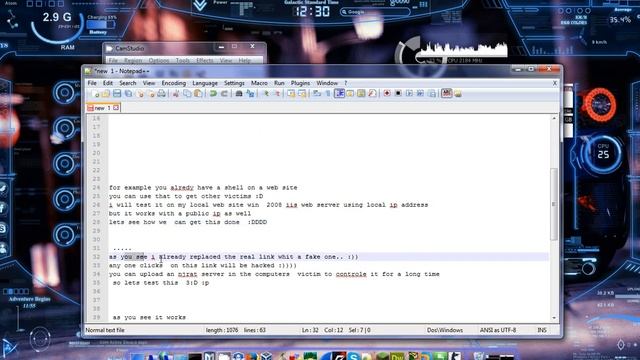640x360 pixels.
Task: Click the Redo toolbar icon
Action: [x=224, y=94]
